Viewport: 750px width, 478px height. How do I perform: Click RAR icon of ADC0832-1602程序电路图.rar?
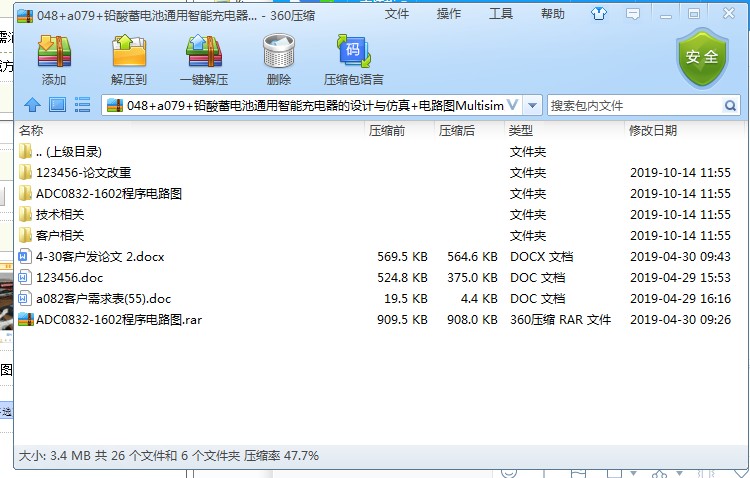26,319
